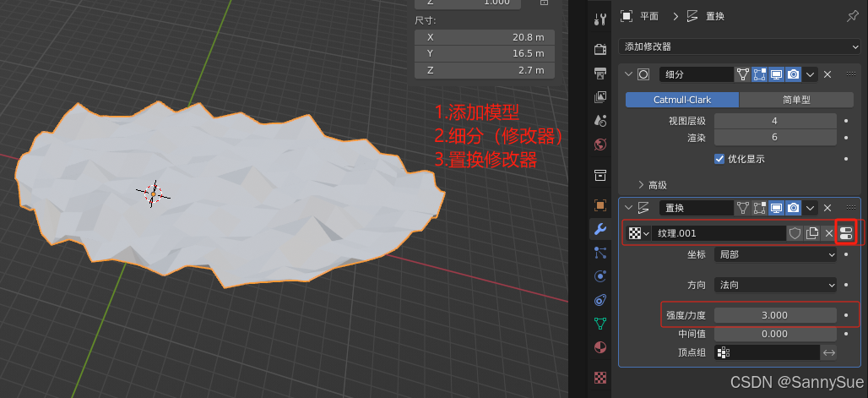The width and height of the screenshot is (868, 398).
Task: Animate 视图层级 via its dot
Action: (x=846, y=120)
